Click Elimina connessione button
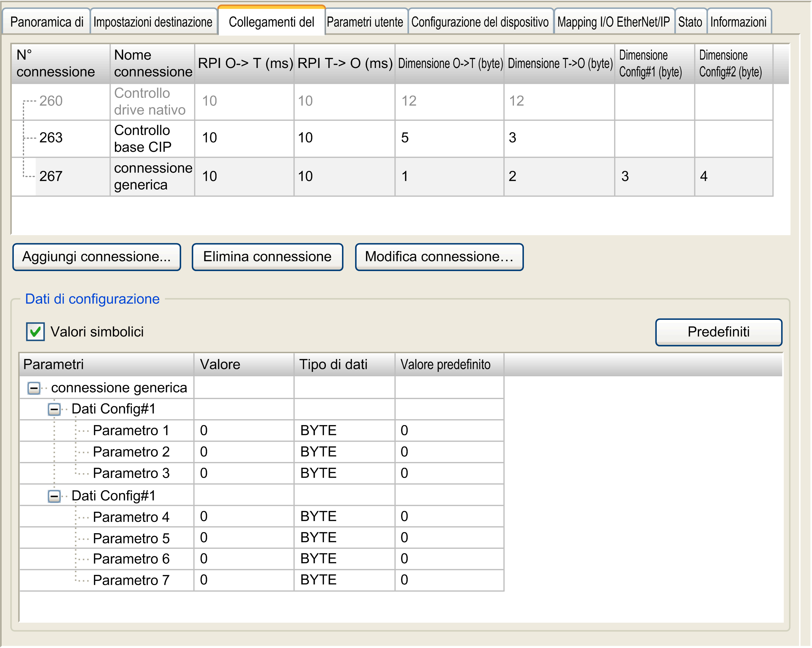 point(267,257)
